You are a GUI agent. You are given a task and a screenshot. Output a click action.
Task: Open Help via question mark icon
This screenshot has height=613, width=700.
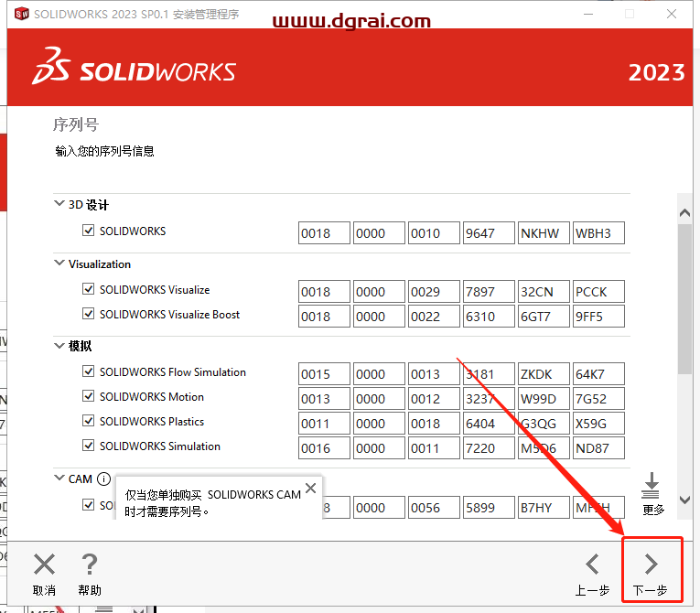click(90, 564)
